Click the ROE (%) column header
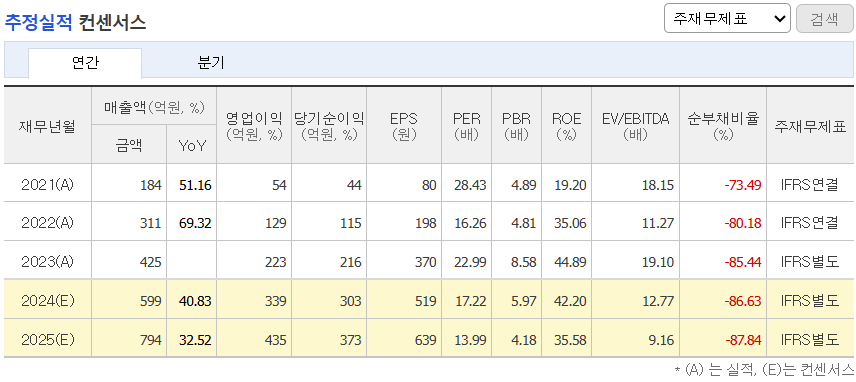This screenshot has width=856, height=382. tap(567, 126)
